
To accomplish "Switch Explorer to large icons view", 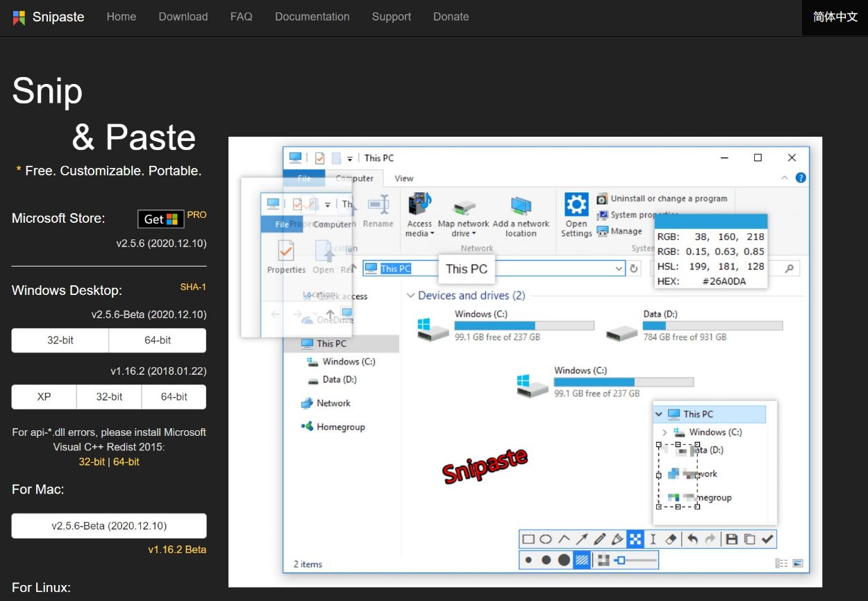I will 798,564.
